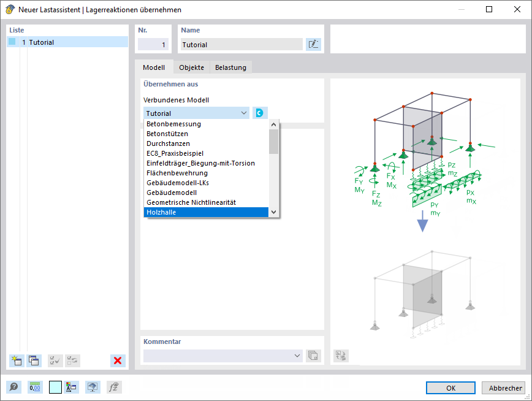Click the select all checkmarks icon

pos(55,361)
